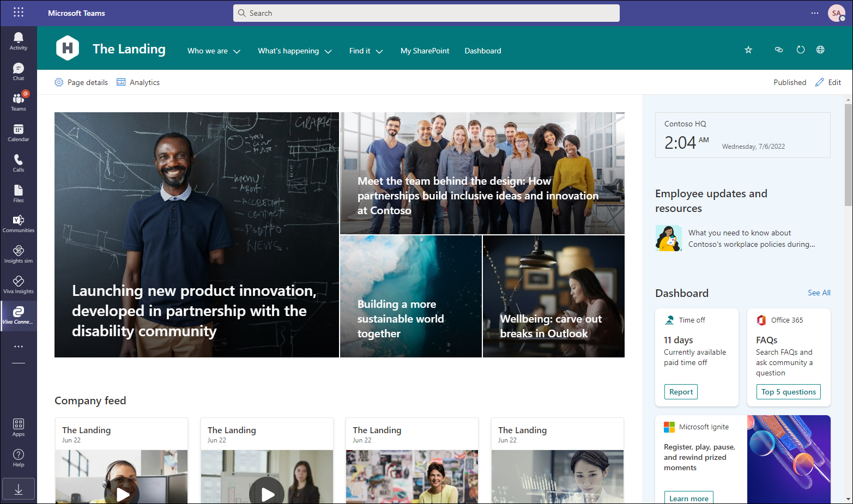The image size is (853, 504).
Task: Expand the Who we are menu
Action: (x=214, y=51)
